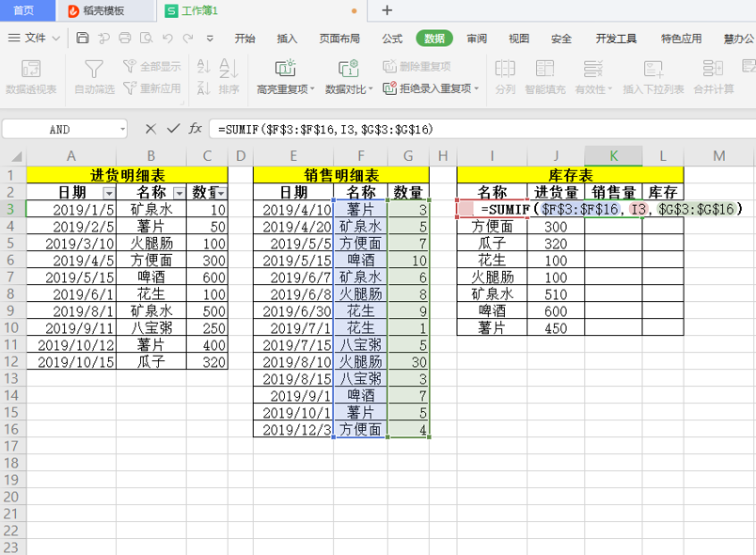Cancel formula entry with the X icon
The height and width of the screenshot is (555, 756).
[150, 129]
